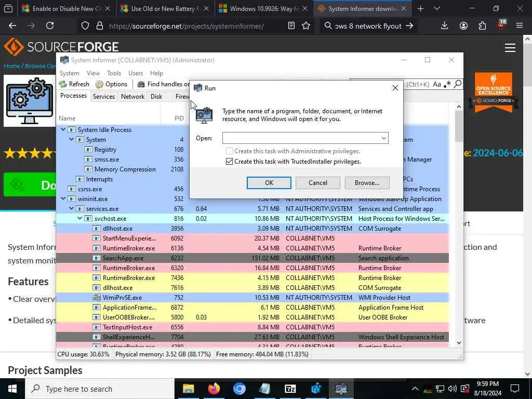The height and width of the screenshot is (399, 532).
Task: Open the Run dialog Open dropdown arrow
Action: (384, 138)
